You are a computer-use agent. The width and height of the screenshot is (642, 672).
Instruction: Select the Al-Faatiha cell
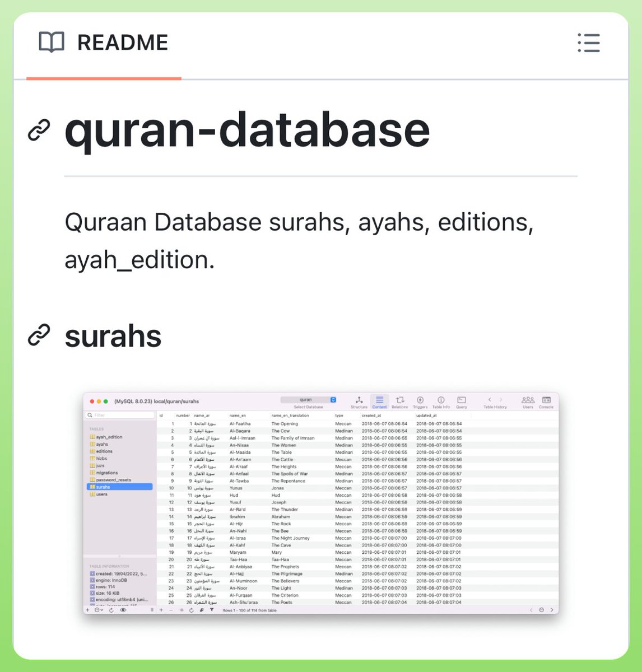click(240, 424)
